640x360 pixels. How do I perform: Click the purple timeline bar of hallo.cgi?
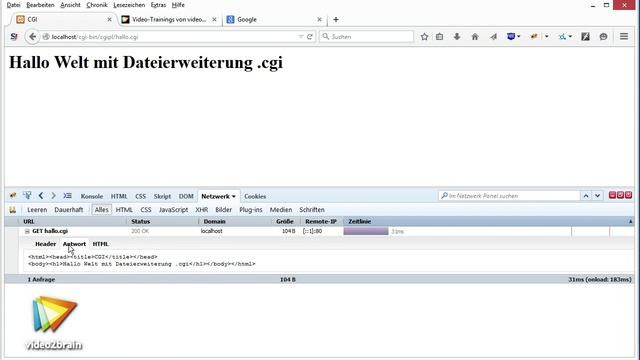(x=366, y=231)
